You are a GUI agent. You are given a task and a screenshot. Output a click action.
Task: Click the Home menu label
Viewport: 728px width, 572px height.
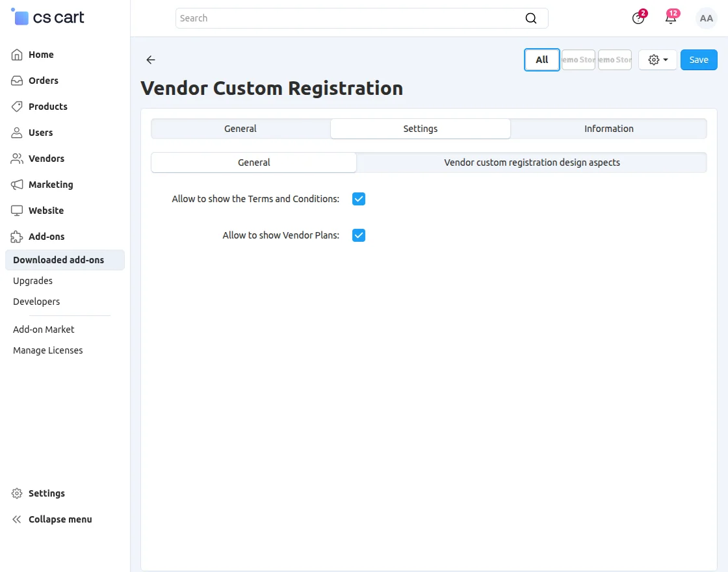41,55
